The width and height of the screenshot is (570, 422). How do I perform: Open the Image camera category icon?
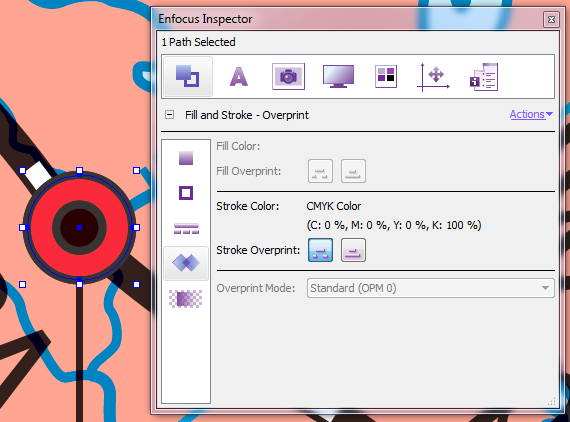click(288, 76)
